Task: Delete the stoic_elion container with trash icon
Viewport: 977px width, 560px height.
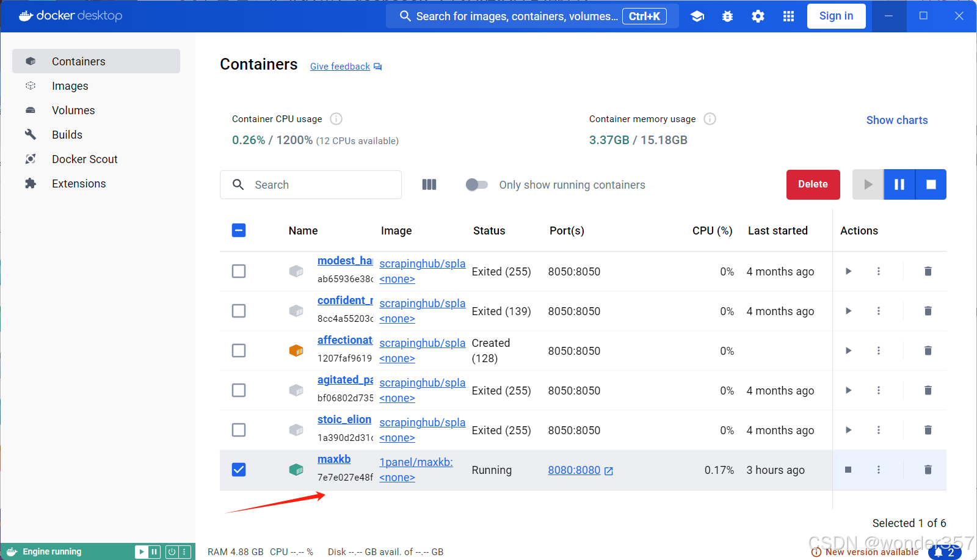Action: coord(928,430)
